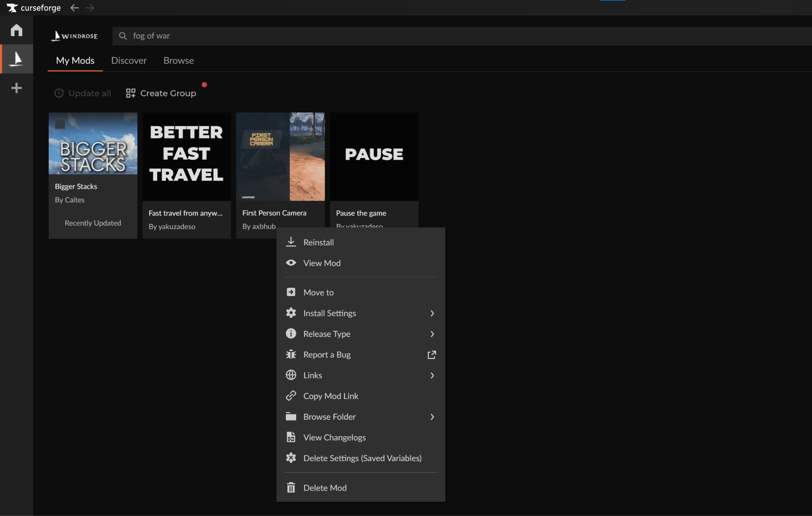Open the Pause mod thumbnail
Image resolution: width=812 pixels, height=516 pixels.
(374, 156)
